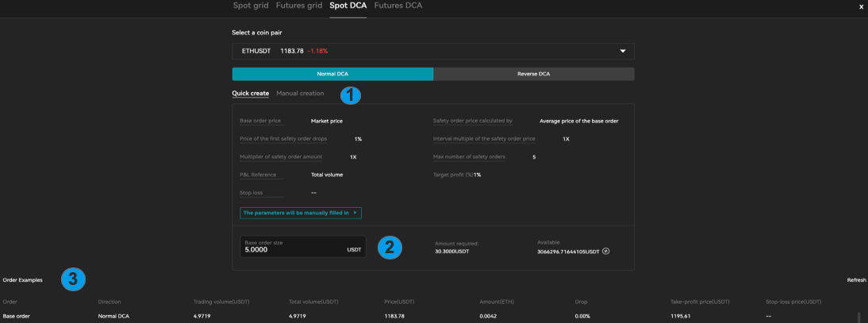Open the Spot grid tab
Screen dimensions: 868x323
[251, 6]
